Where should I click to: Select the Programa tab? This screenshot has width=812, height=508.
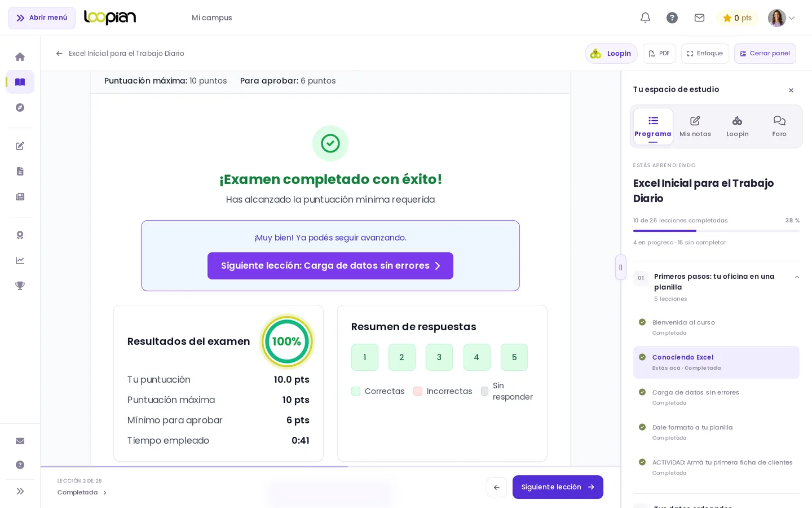[x=653, y=126]
